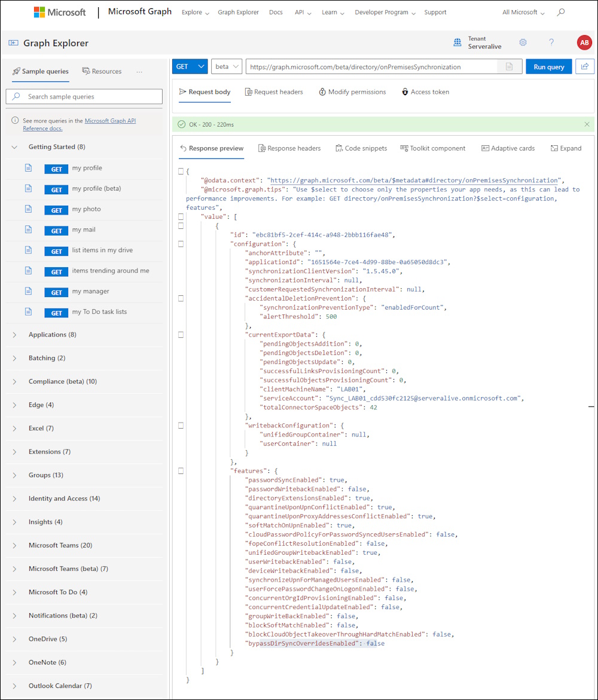This screenshot has width=598, height=700.
Task: Expand Compliance (beta) (10) group
Action: click(x=14, y=382)
